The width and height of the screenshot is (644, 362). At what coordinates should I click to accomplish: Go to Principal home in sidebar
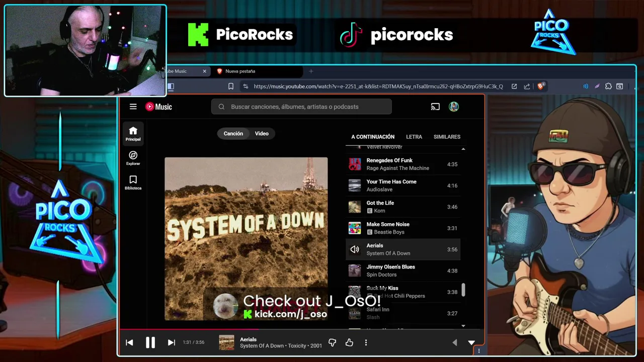(133, 134)
